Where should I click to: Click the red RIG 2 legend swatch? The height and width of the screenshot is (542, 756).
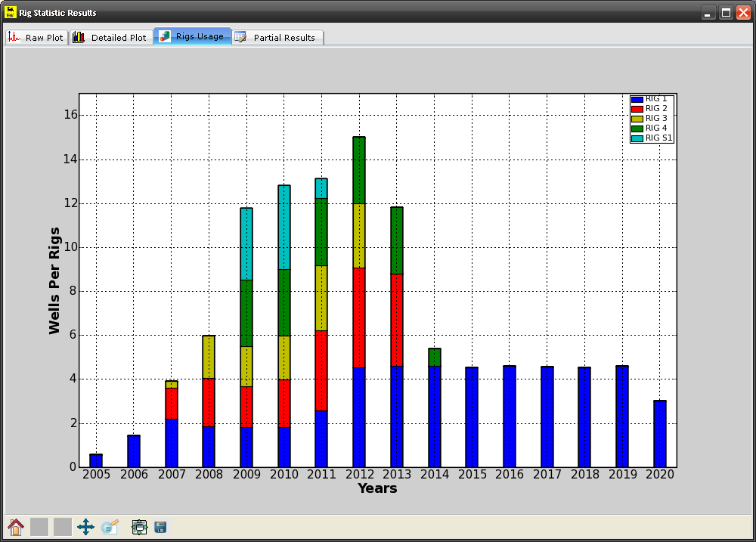point(637,109)
